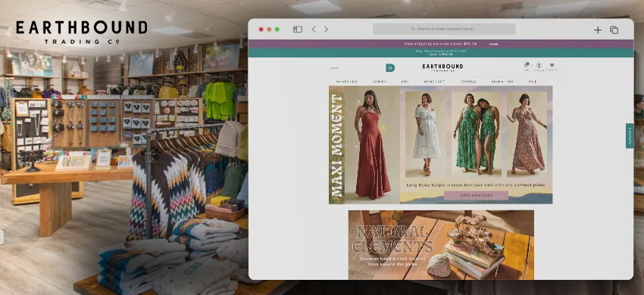Click the browser sidebar toggle icon
This screenshot has height=295, width=644.
[297, 29]
